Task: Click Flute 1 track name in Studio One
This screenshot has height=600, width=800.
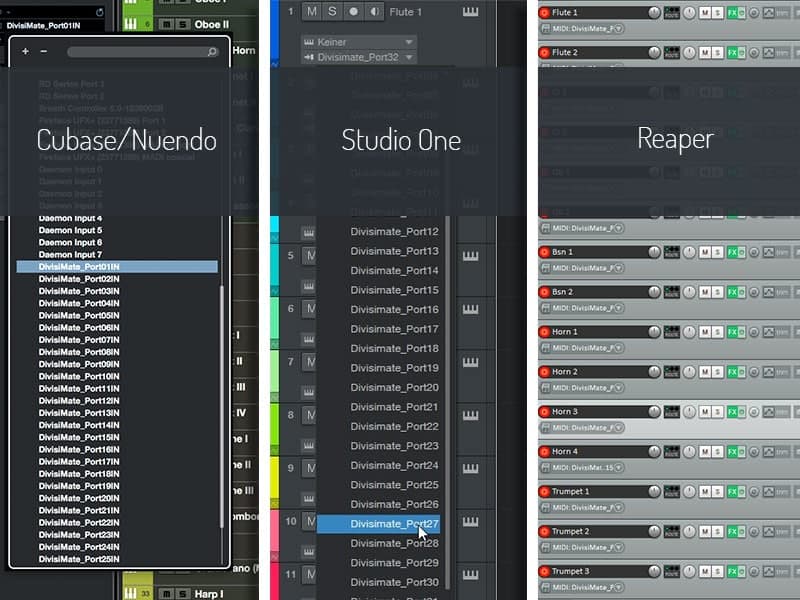Action: pyautogui.click(x=406, y=12)
